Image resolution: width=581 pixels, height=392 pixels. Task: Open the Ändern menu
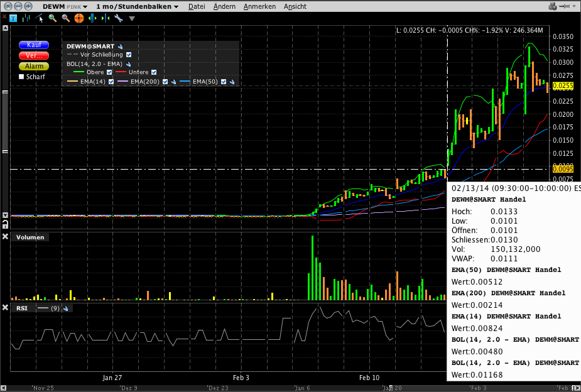pyautogui.click(x=224, y=6)
